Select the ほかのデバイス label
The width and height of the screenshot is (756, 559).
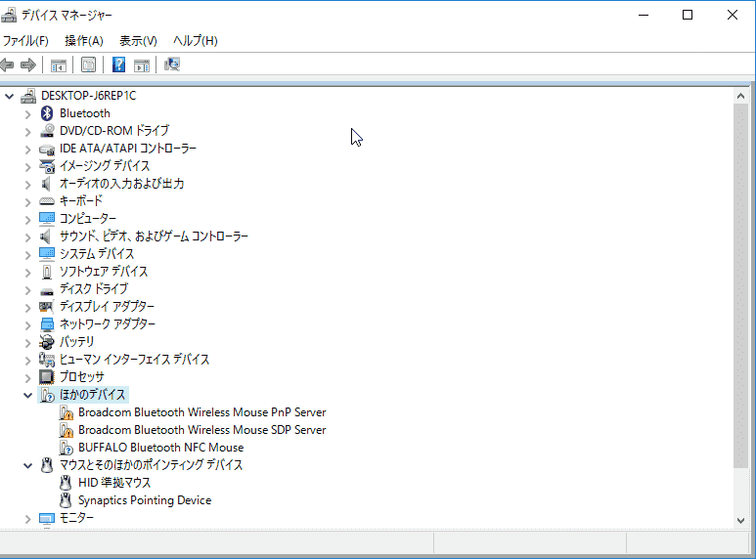point(92,395)
